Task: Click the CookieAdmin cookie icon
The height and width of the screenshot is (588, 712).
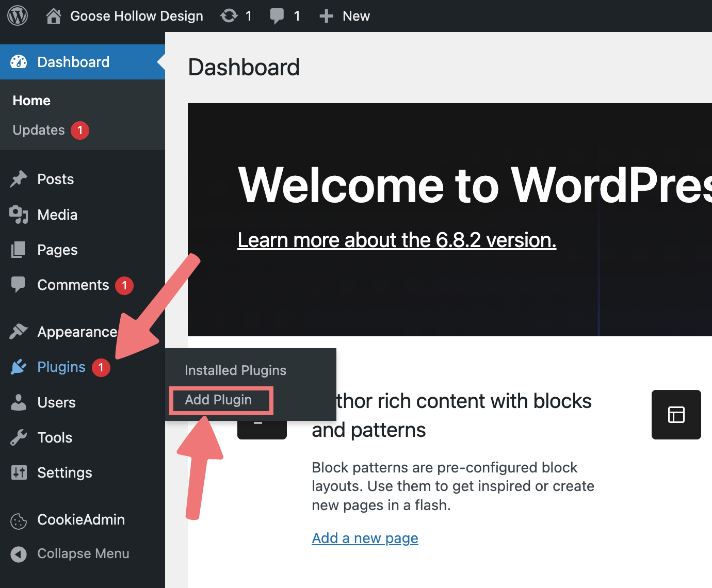Action: (x=19, y=521)
